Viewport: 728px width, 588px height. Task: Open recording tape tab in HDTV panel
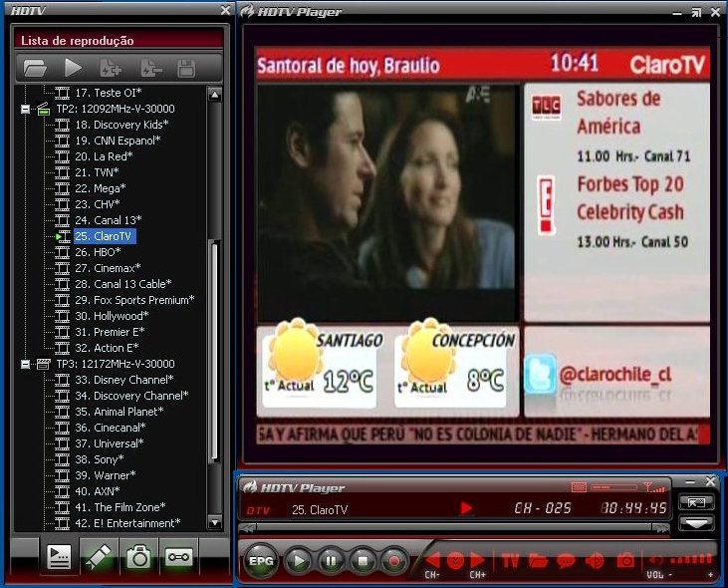pos(178,556)
